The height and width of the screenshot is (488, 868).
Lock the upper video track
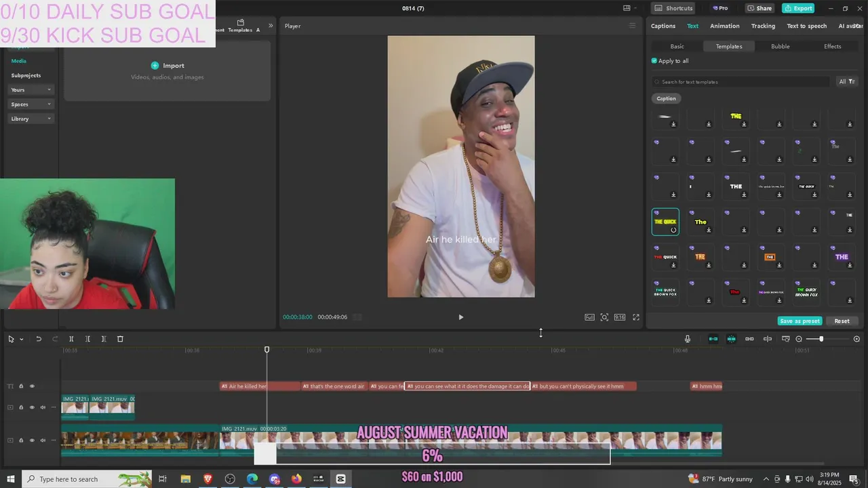tap(21, 407)
